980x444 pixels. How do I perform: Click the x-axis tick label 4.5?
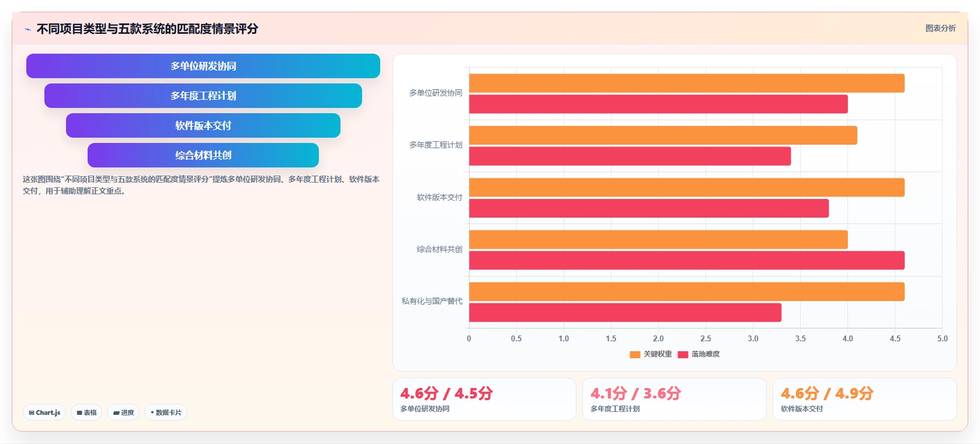[x=895, y=338]
